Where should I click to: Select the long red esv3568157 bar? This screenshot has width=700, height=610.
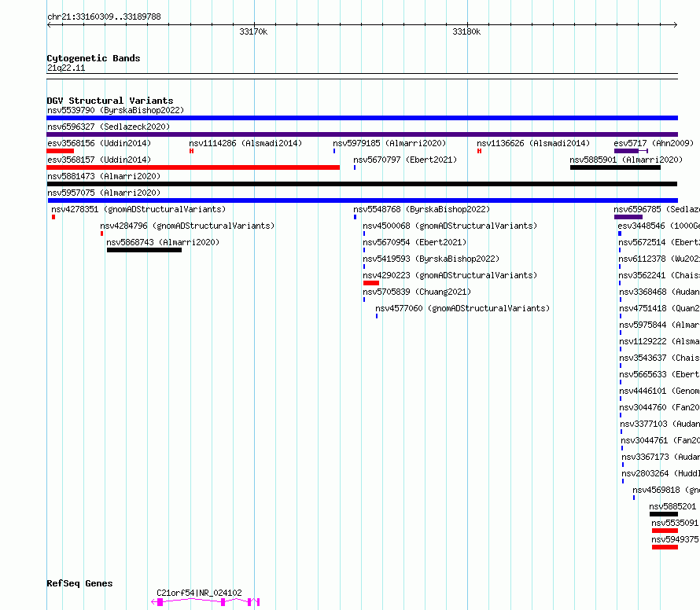(193, 167)
